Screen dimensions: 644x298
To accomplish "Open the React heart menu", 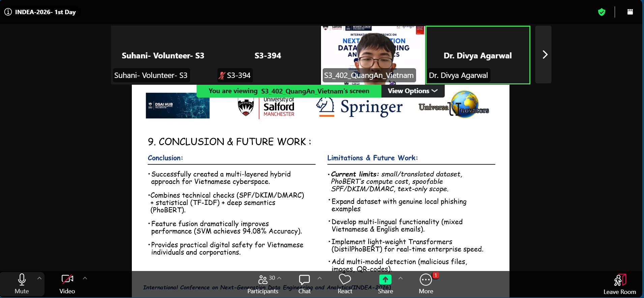I will (x=345, y=284).
